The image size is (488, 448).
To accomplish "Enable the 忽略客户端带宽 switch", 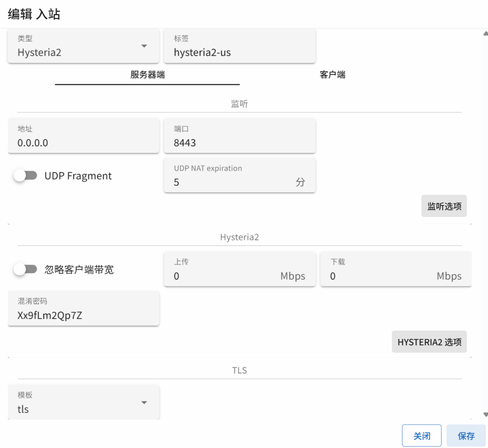I will pos(25,269).
